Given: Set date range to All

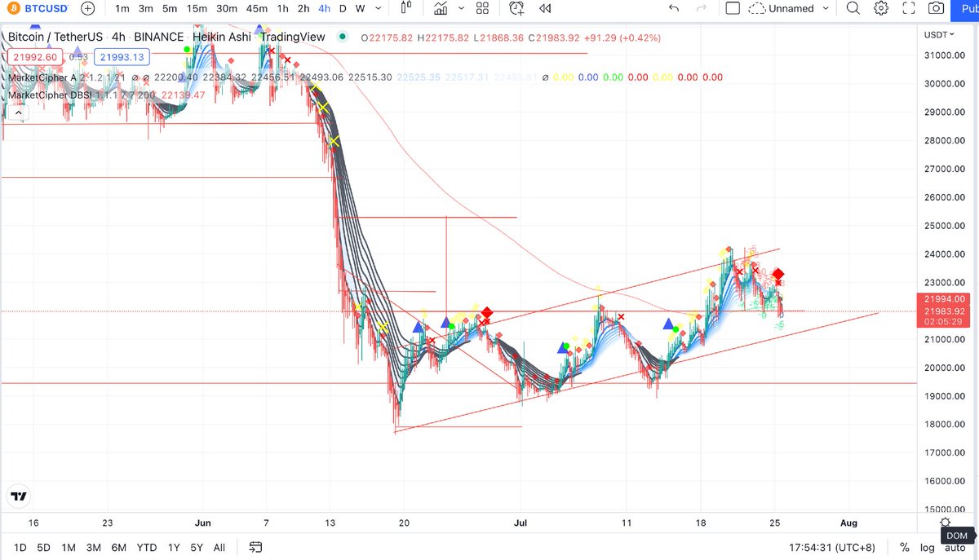Looking at the screenshot, I should (219, 547).
